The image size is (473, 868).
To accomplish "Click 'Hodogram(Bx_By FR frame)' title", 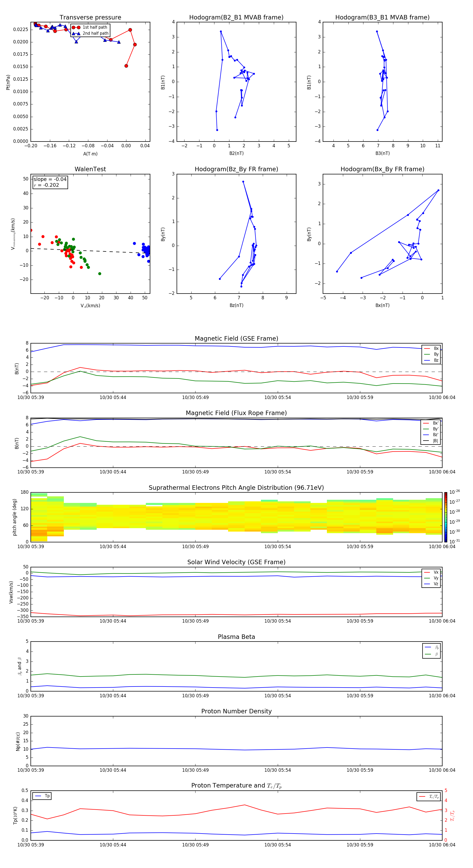I will pyautogui.click(x=382, y=169).
